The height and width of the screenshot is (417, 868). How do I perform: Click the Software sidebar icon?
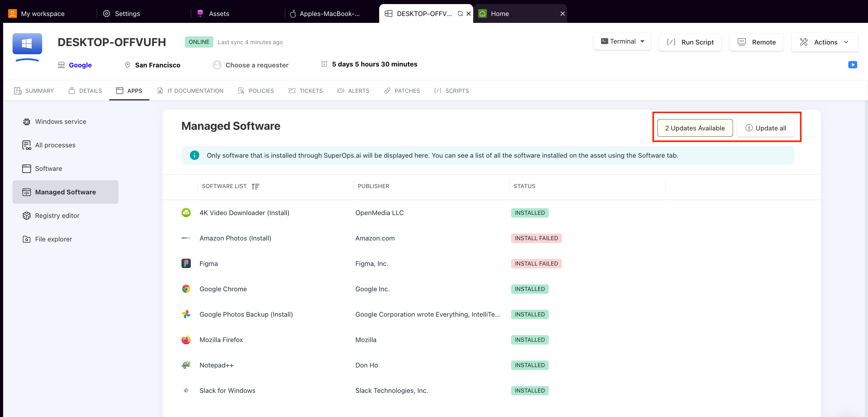pos(26,168)
